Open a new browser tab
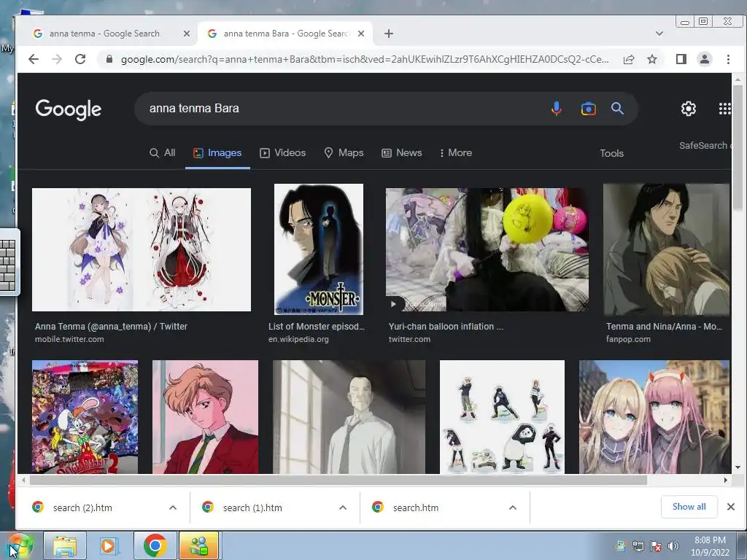Screen dimensions: 747x560 pos(389,34)
